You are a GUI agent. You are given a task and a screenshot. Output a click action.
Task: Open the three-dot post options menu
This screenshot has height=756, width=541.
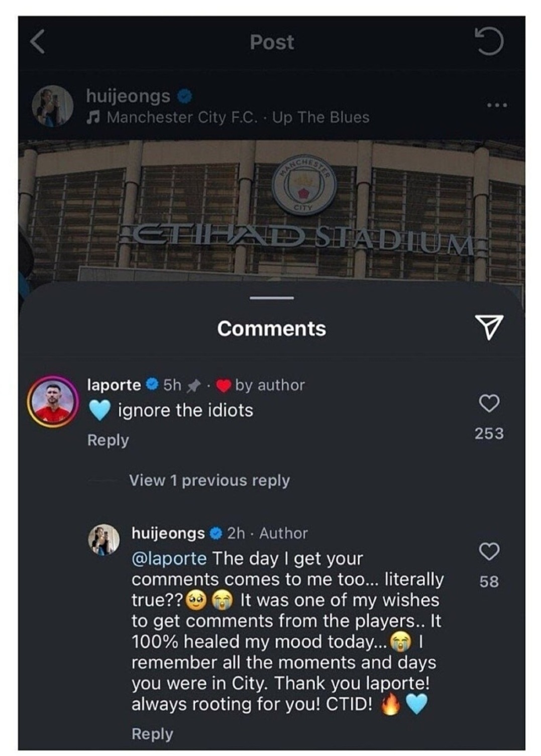point(497,105)
